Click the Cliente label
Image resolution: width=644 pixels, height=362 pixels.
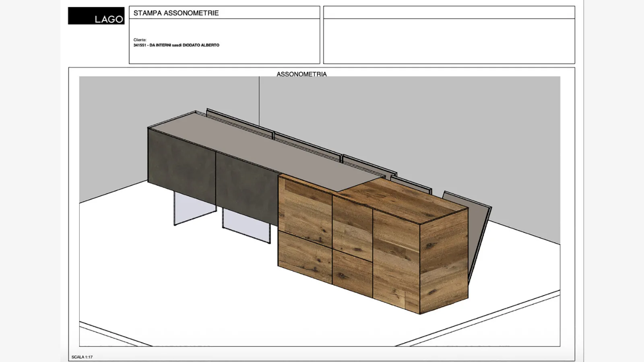pos(140,40)
